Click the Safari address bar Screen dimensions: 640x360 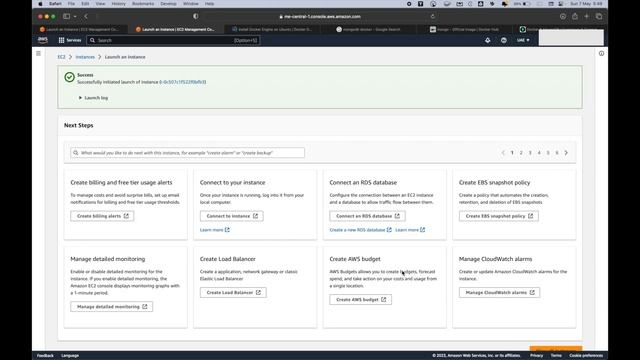(320, 16)
